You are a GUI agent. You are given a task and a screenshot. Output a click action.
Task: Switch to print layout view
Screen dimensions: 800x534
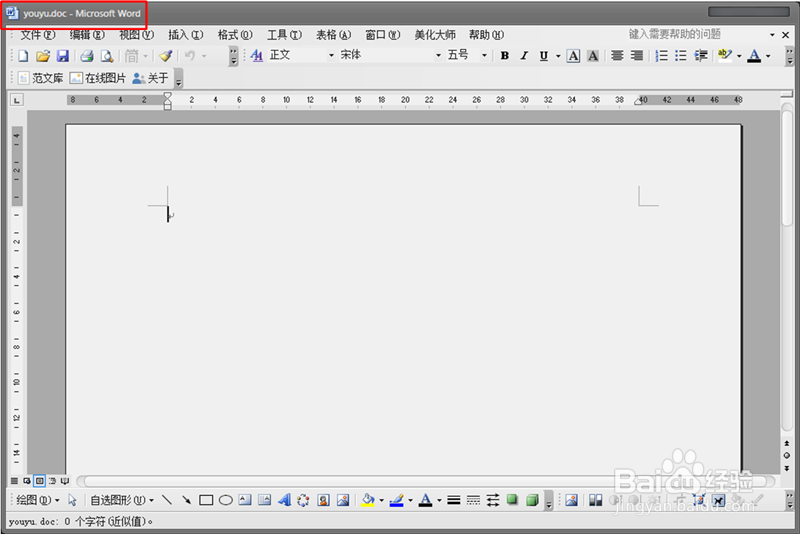39,480
